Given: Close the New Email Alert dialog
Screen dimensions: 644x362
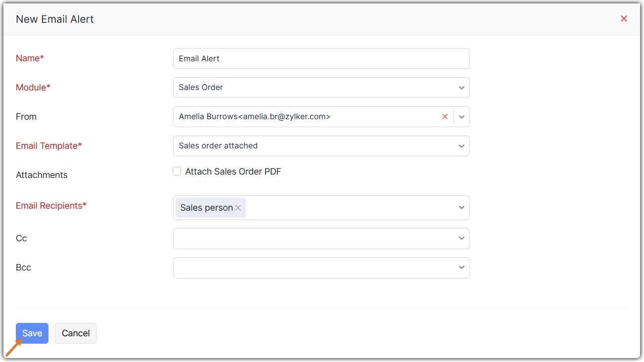Looking at the screenshot, I should point(624,19).
